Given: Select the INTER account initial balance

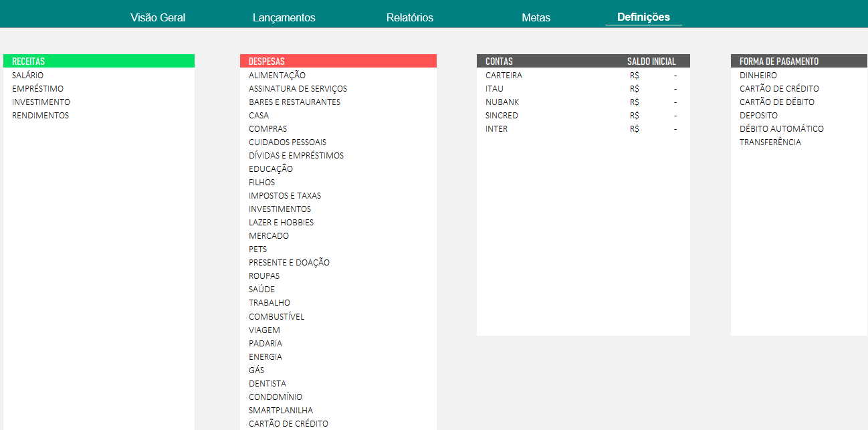Looking at the screenshot, I should coord(653,129).
